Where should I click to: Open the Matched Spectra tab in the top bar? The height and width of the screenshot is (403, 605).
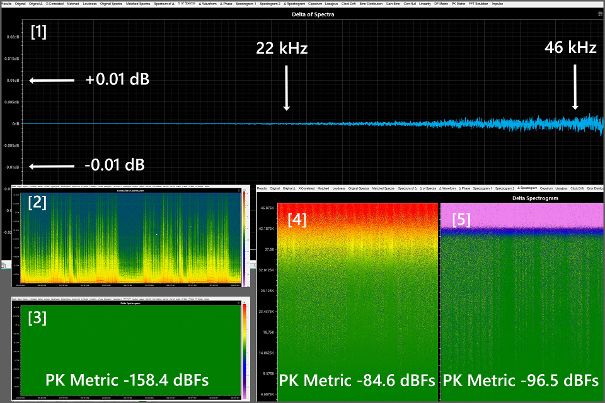coord(138,3)
